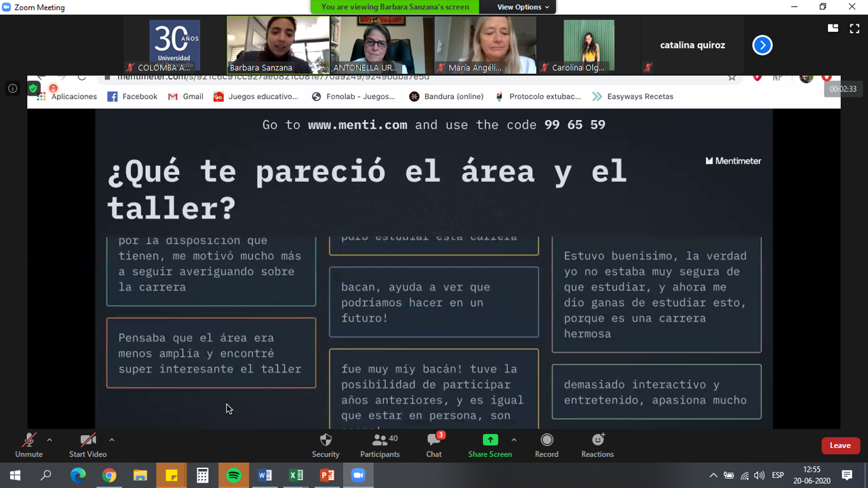Expand video options arrow beside Start Video
Screen dimensions: 868x488
112,440
